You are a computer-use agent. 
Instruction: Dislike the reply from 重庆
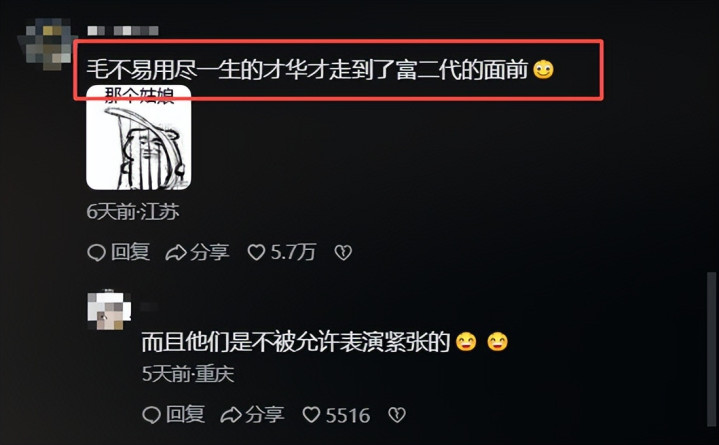pos(397,415)
